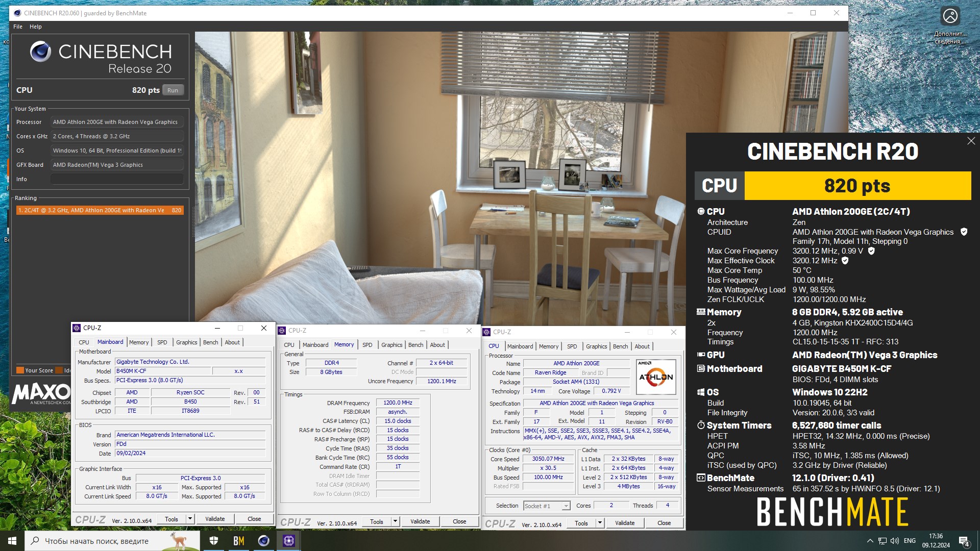Open Windows Security shield in taskbar
This screenshot has height=551, width=980.
pos(214,541)
